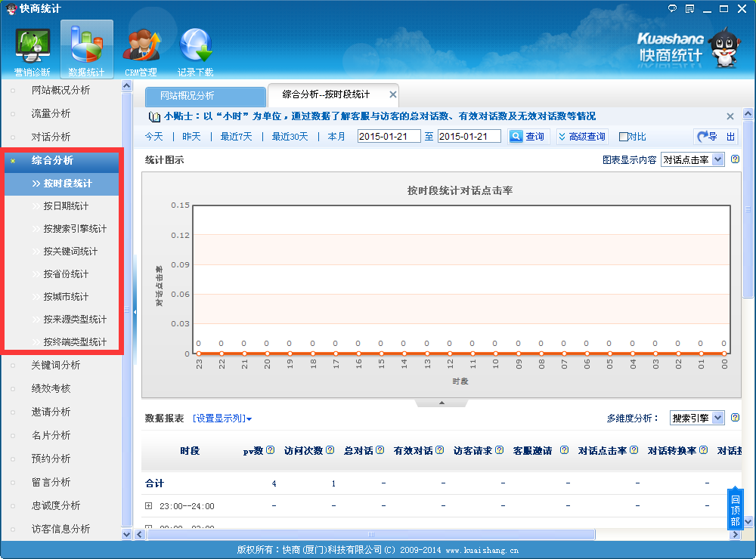Enable the 对比 comparison checkbox
The height and width of the screenshot is (559, 756).
624,137
